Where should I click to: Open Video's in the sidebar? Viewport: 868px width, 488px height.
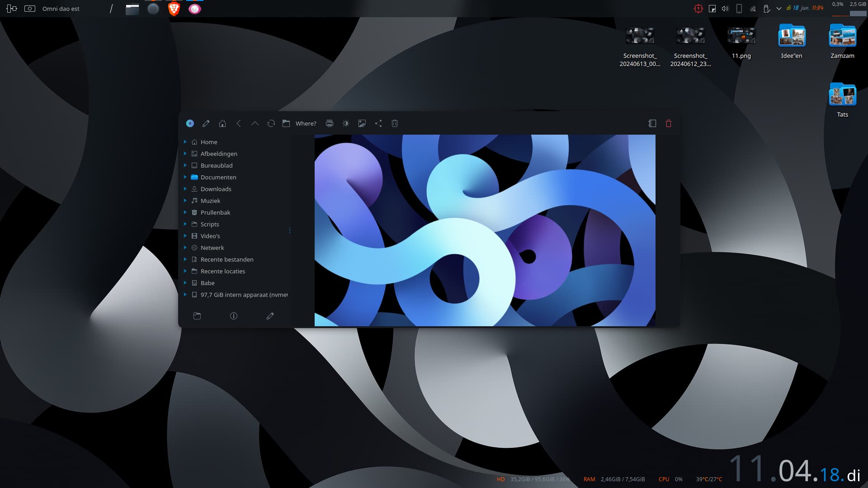pyautogui.click(x=210, y=236)
